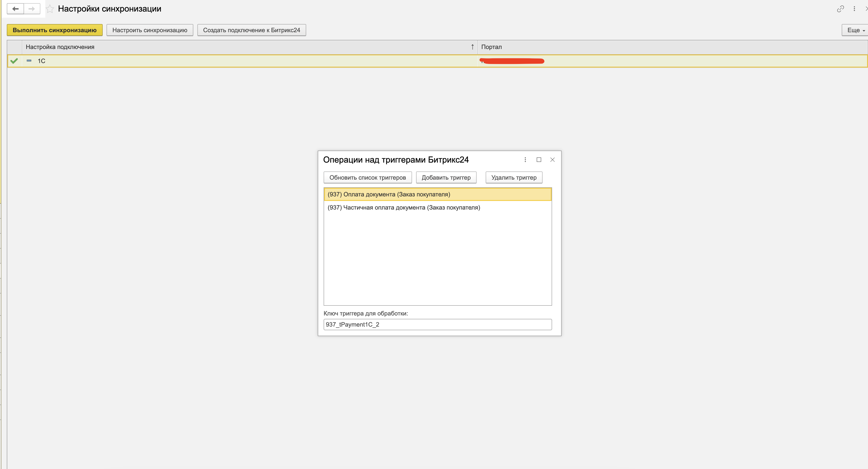Open main window three-dots menu

coord(854,9)
